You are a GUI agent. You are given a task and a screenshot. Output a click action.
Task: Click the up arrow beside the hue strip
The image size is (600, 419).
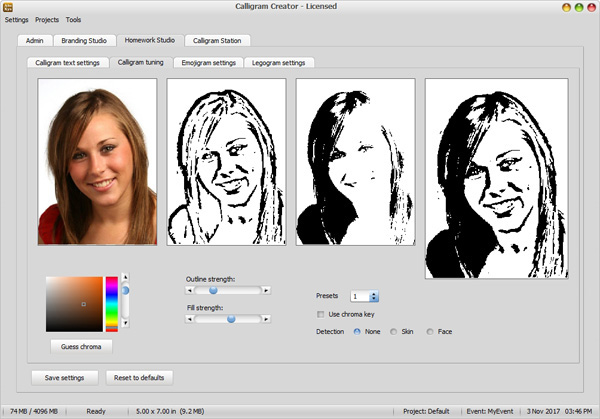coord(125,277)
